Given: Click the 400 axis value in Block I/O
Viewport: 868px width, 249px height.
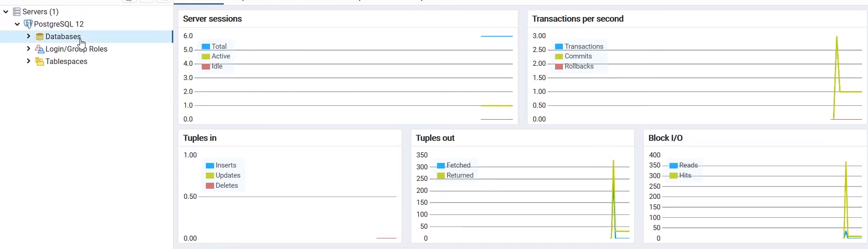Looking at the screenshot, I should (x=655, y=155).
